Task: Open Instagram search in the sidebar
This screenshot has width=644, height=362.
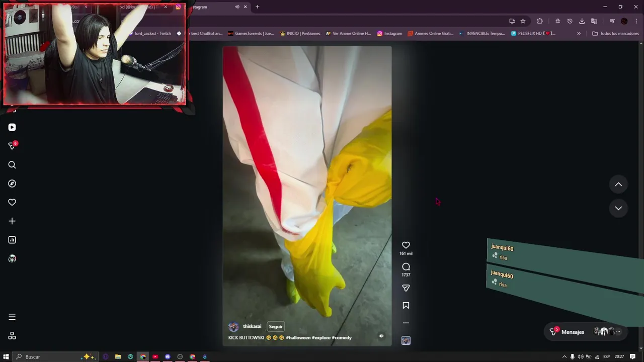Action: (x=12, y=165)
